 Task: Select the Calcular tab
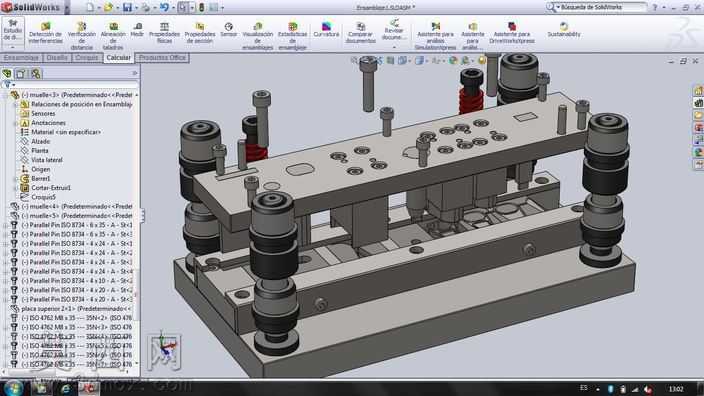119,57
